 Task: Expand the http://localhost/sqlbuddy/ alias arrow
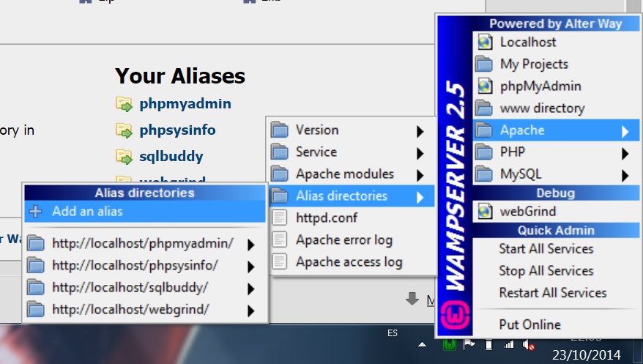(x=250, y=289)
